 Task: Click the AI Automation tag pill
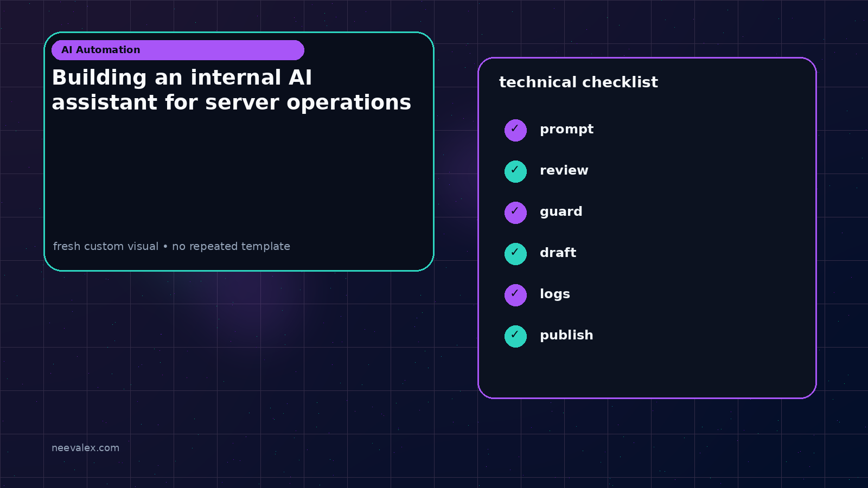tap(178, 50)
